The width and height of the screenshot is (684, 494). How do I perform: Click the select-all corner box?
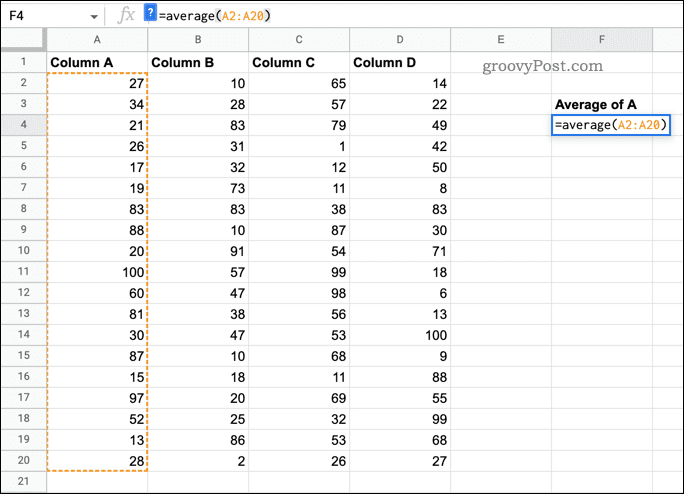coord(24,40)
